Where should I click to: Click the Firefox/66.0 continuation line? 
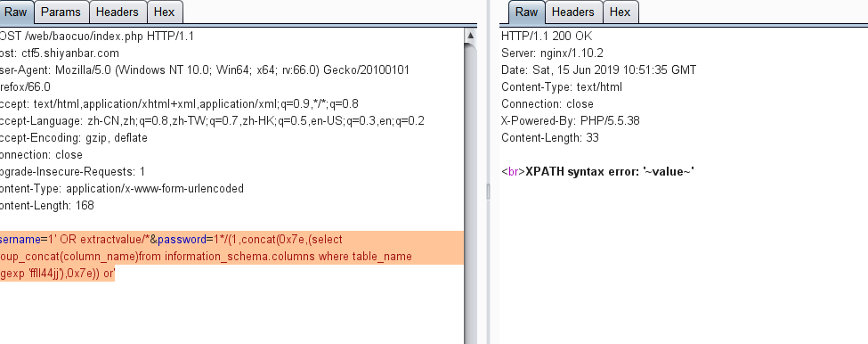[x=25, y=87]
